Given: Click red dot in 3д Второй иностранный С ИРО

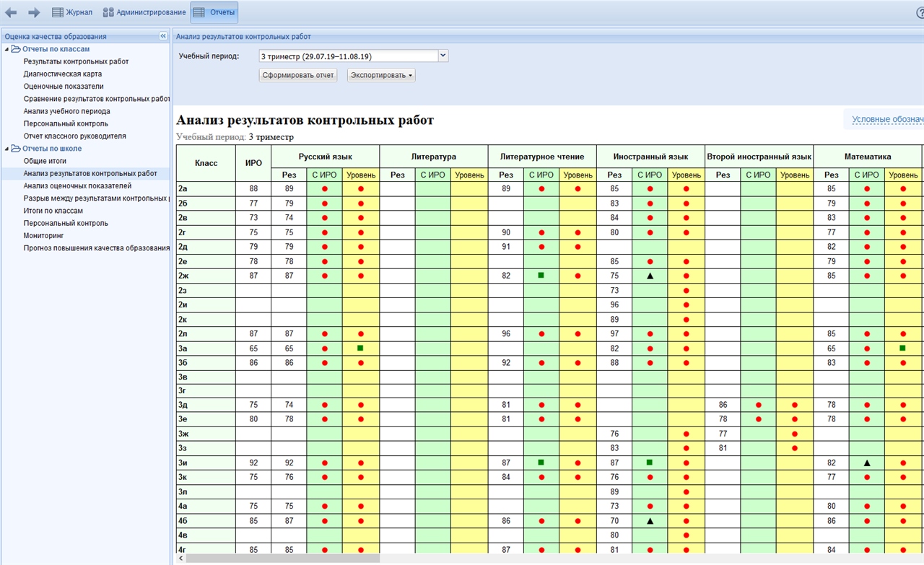Looking at the screenshot, I should coord(759,405).
